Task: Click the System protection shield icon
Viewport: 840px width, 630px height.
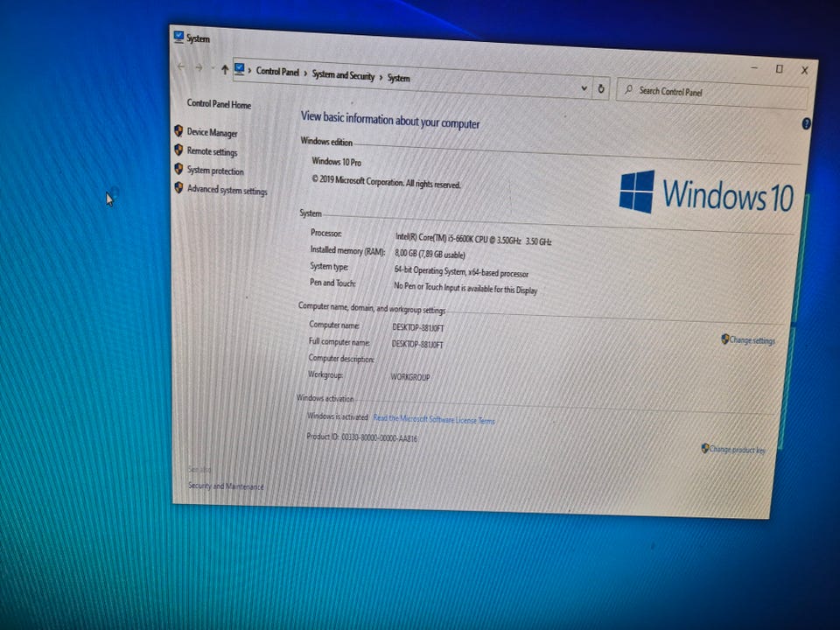Action: (x=178, y=169)
